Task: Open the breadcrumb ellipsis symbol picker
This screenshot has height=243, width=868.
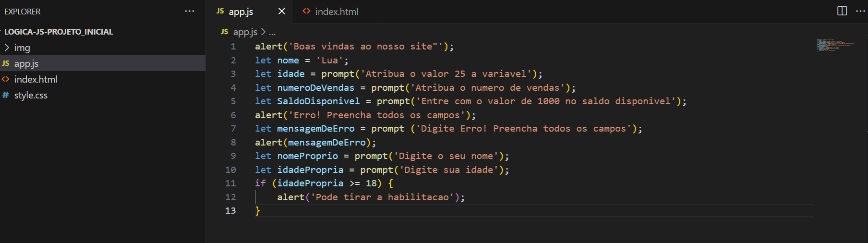Action: click(272, 32)
